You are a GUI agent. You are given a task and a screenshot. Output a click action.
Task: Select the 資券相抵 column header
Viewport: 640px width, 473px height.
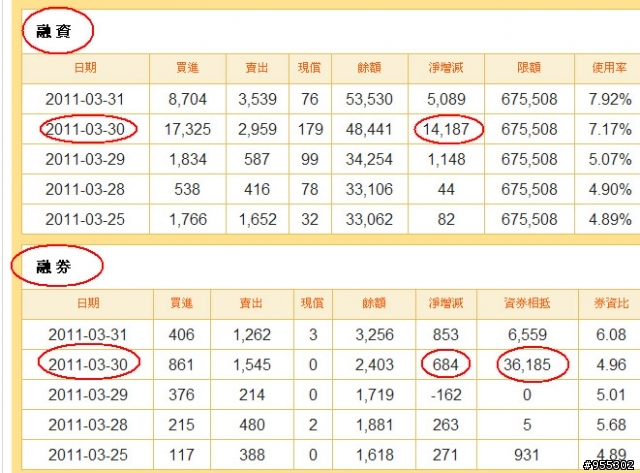(x=527, y=303)
